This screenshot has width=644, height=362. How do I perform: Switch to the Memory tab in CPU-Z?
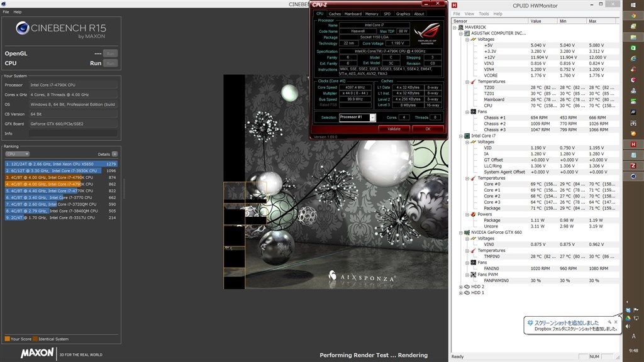[372, 14]
